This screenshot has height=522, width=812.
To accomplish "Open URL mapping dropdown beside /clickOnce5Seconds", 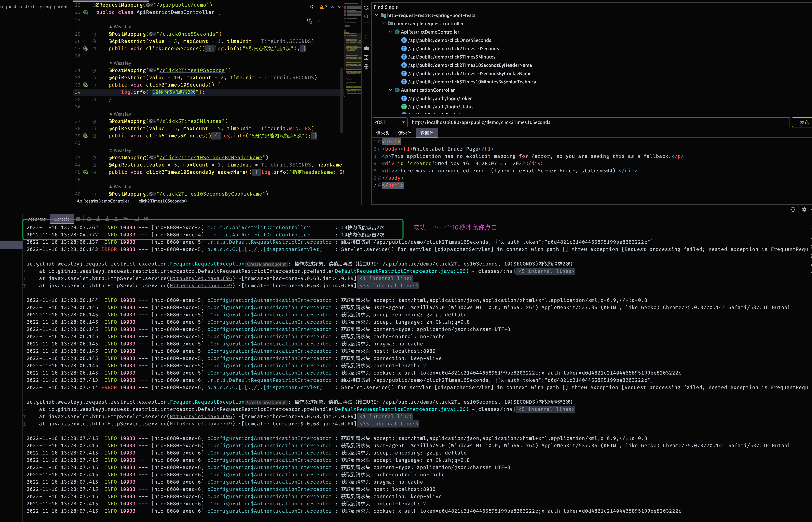I will point(153,34).
